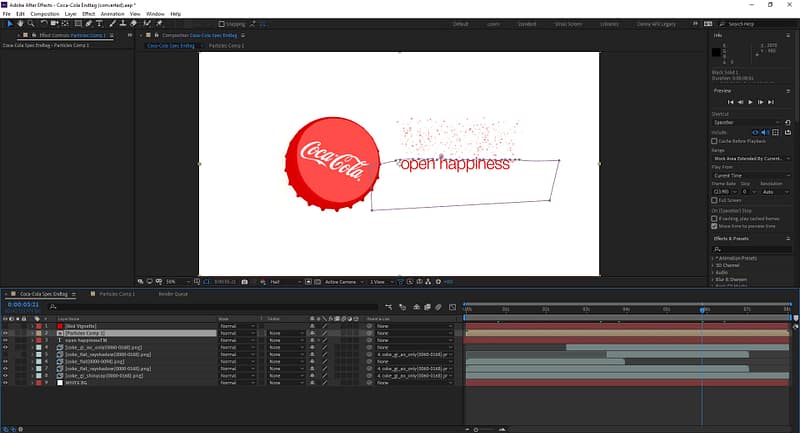800x433 pixels.
Task: Select the Puppet Pin tool
Action: (159, 23)
